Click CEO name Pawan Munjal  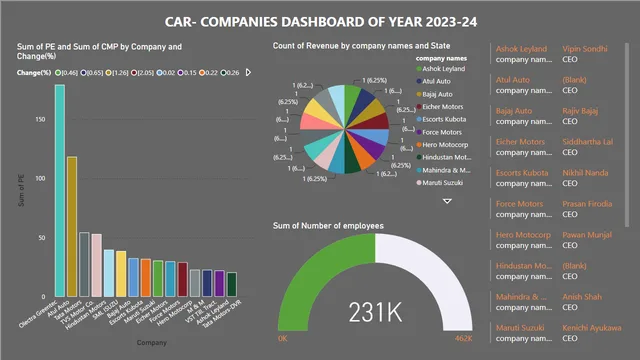587,235
